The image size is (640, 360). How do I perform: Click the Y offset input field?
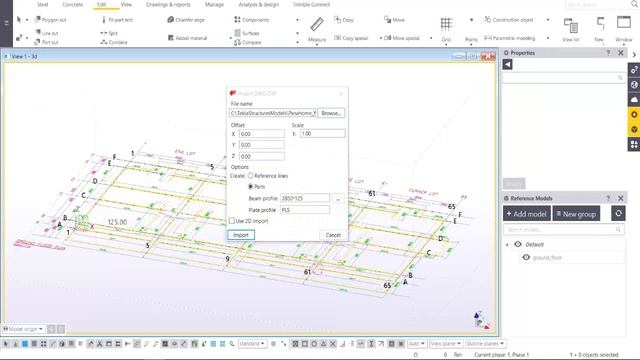[262, 145]
